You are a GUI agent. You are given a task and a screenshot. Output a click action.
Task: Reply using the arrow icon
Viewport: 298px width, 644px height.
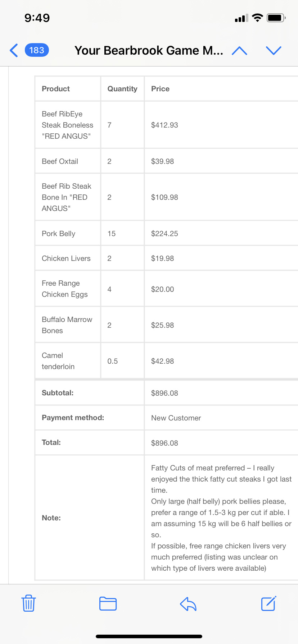[x=188, y=604]
